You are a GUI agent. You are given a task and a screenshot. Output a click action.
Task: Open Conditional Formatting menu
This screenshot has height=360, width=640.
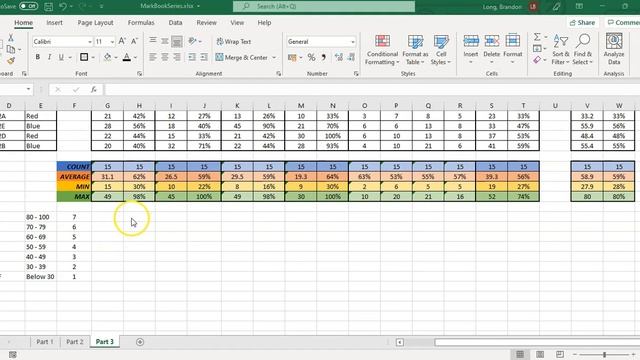[382, 50]
